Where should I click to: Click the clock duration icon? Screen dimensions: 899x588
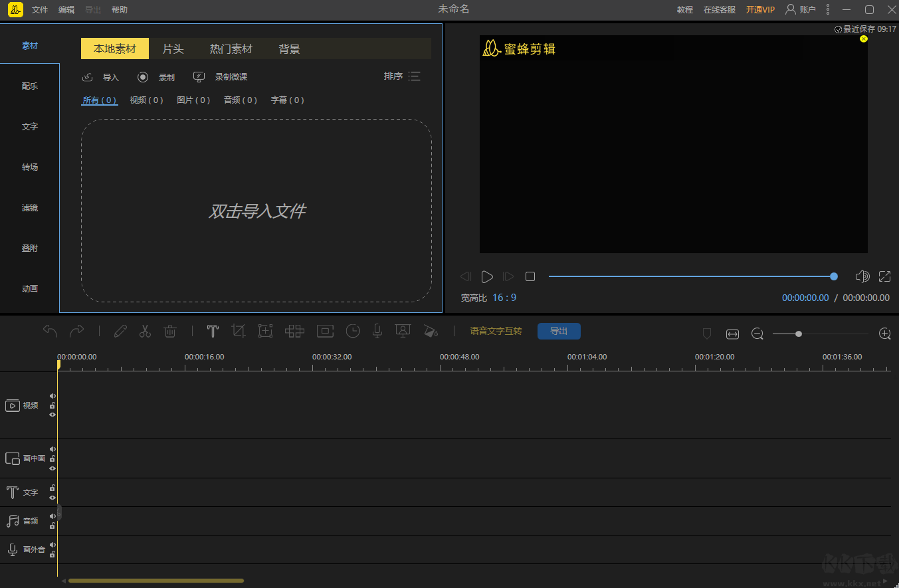point(353,331)
